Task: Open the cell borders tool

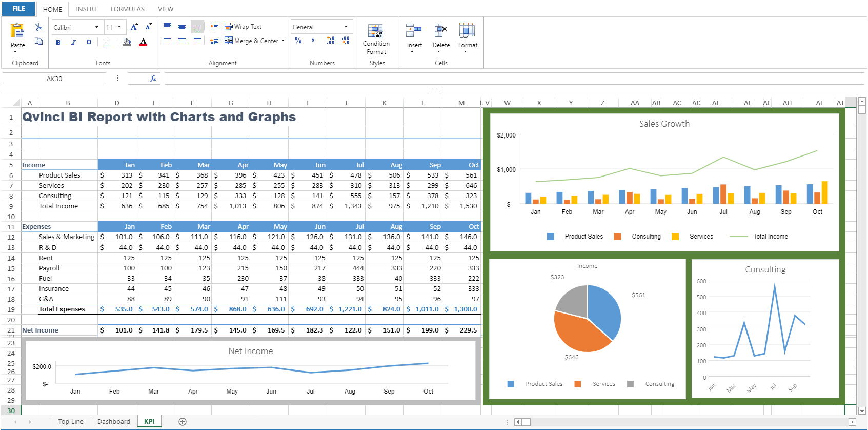Action: 107,43
